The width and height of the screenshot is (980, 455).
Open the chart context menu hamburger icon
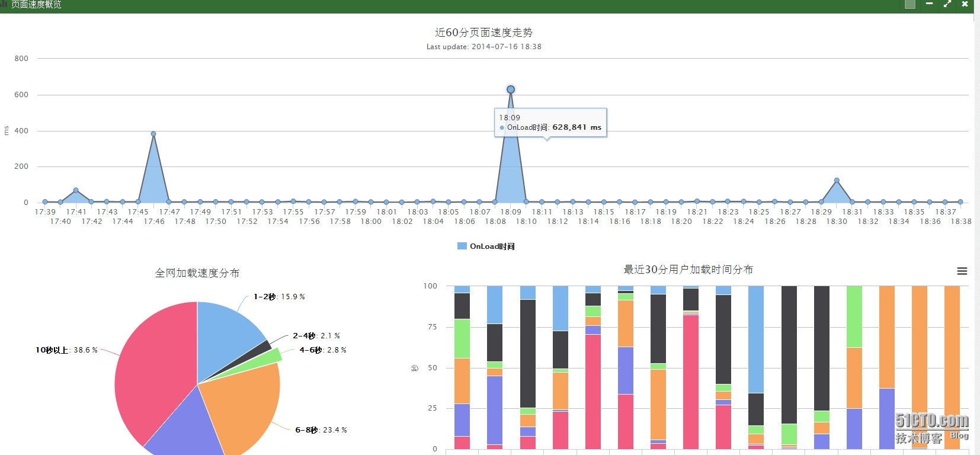962,271
